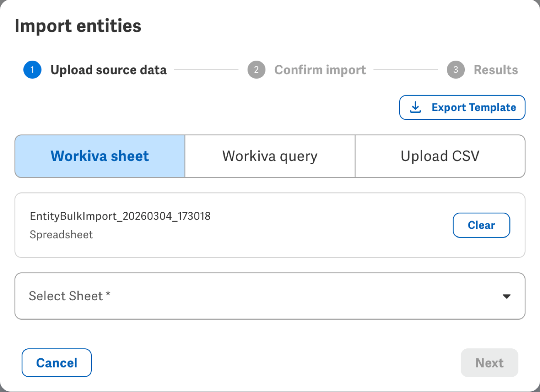Switch to the Workiva sheet tab
Viewport: 540px width, 392px height.
100,156
